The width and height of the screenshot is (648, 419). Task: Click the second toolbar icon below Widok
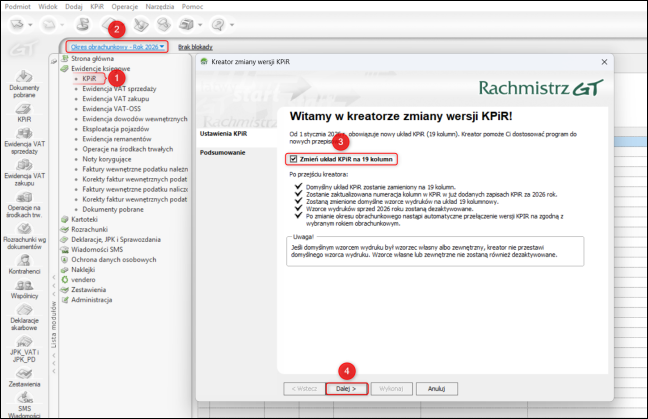[48, 25]
